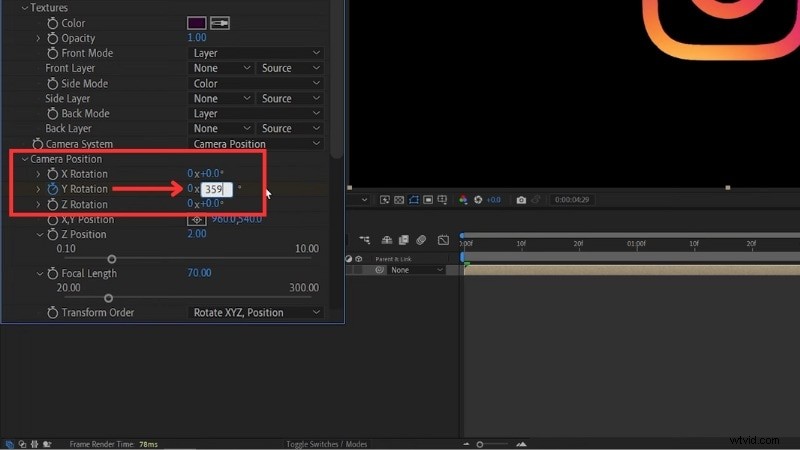This screenshot has height=450, width=800.
Task: Enable Frame Blending icon in timeline
Action: tap(404, 239)
